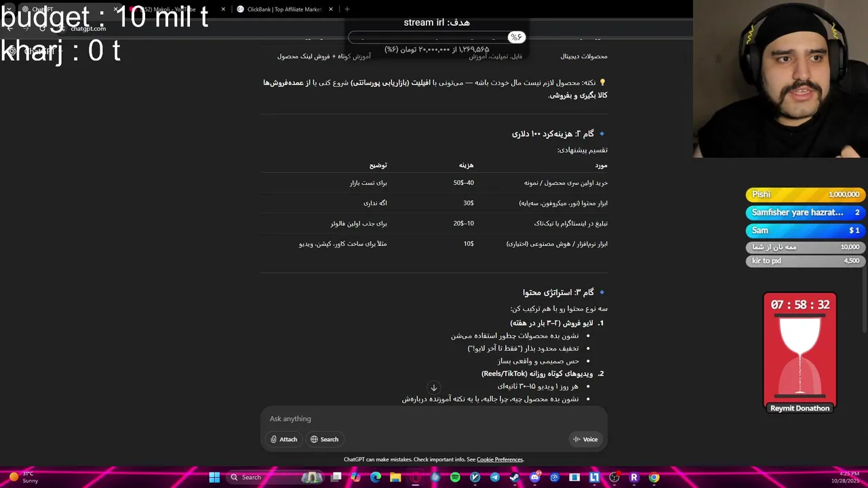The width and height of the screenshot is (868, 488).
Task: Focus the Ask anything input field
Action: [434, 419]
